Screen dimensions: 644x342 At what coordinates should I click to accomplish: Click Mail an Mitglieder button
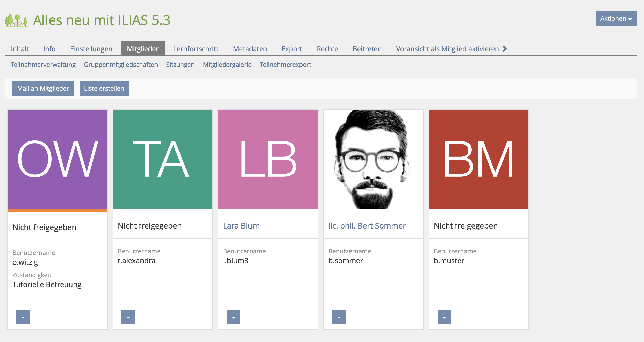(x=43, y=89)
